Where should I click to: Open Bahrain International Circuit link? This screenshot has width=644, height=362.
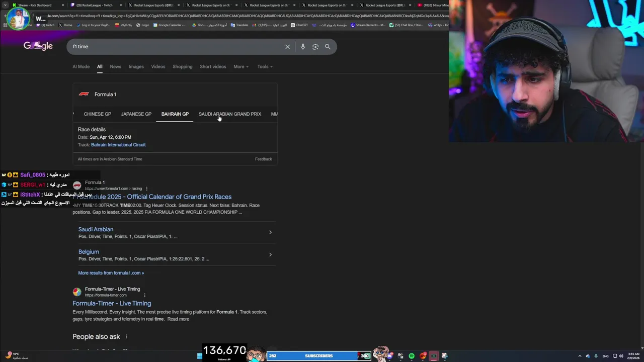click(118, 145)
